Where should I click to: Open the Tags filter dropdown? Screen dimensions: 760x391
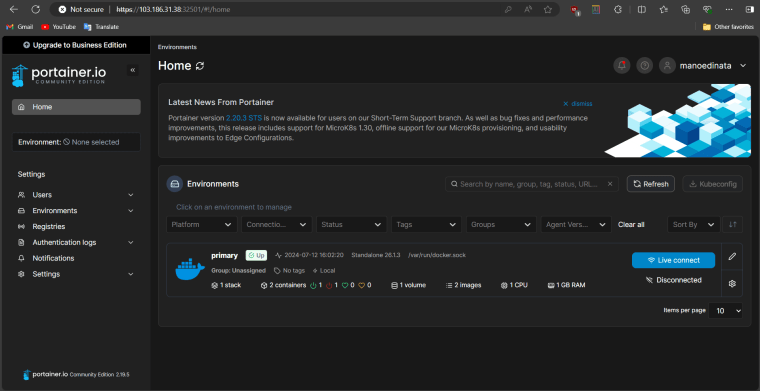427,224
